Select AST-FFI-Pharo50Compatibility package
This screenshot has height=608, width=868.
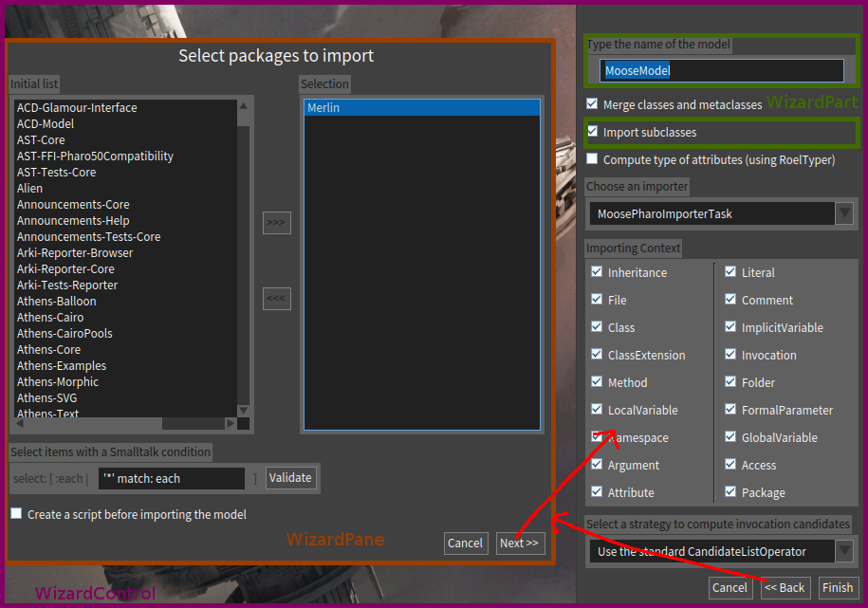pyautogui.click(x=125, y=156)
